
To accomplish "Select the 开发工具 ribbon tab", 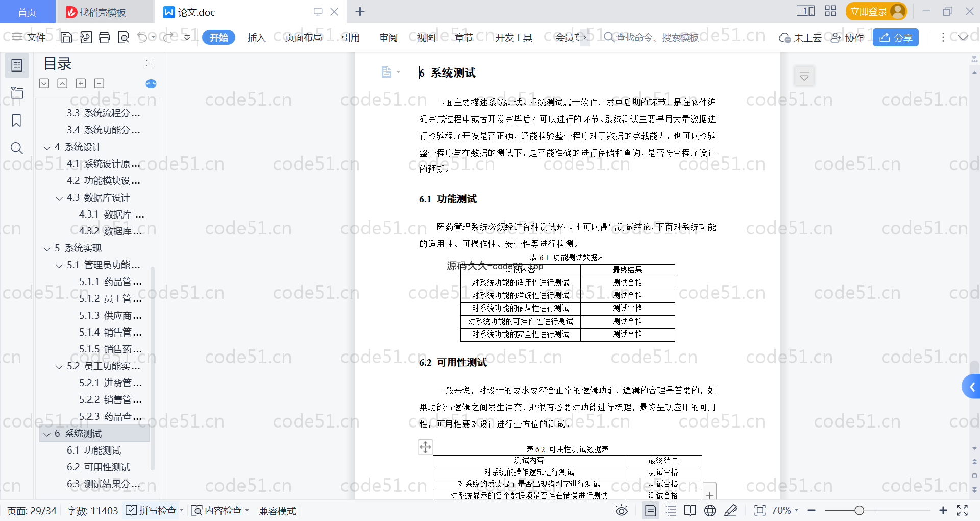I will pyautogui.click(x=513, y=37).
